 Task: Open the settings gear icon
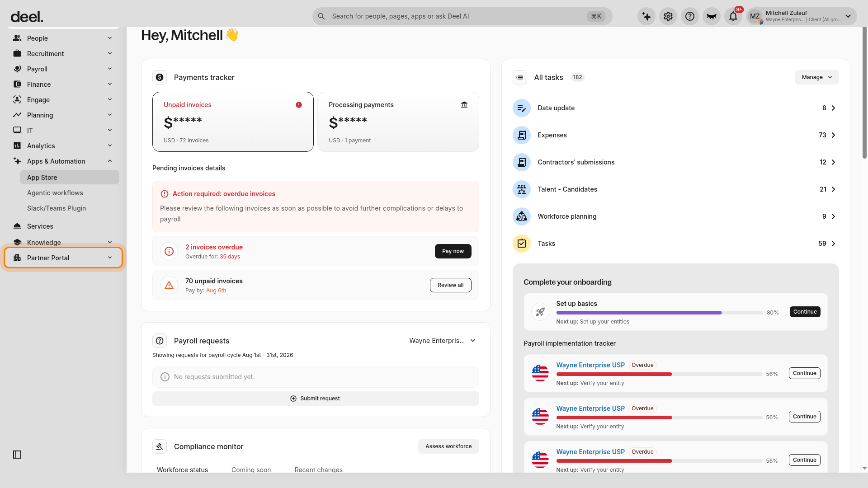(x=668, y=16)
